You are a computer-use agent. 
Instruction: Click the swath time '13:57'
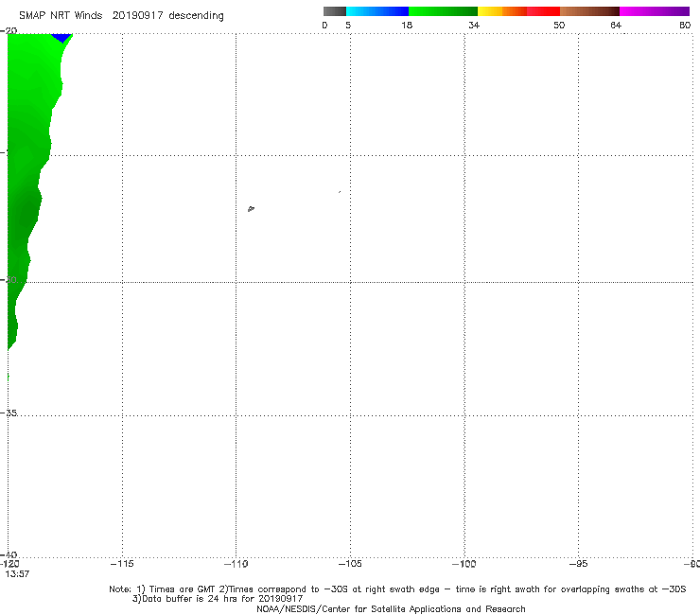(x=17, y=574)
